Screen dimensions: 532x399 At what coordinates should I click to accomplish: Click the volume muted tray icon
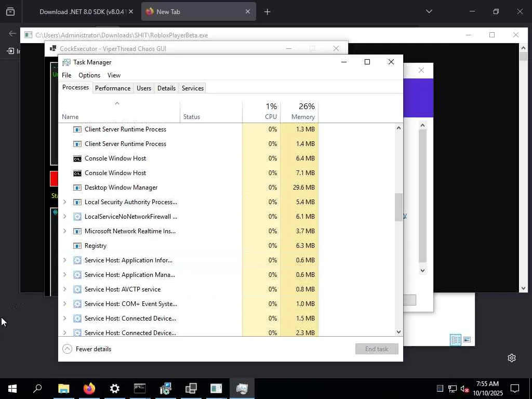click(x=465, y=389)
